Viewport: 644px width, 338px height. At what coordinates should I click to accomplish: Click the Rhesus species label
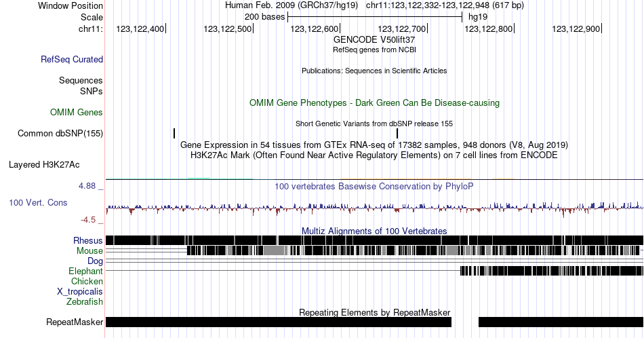(88, 240)
